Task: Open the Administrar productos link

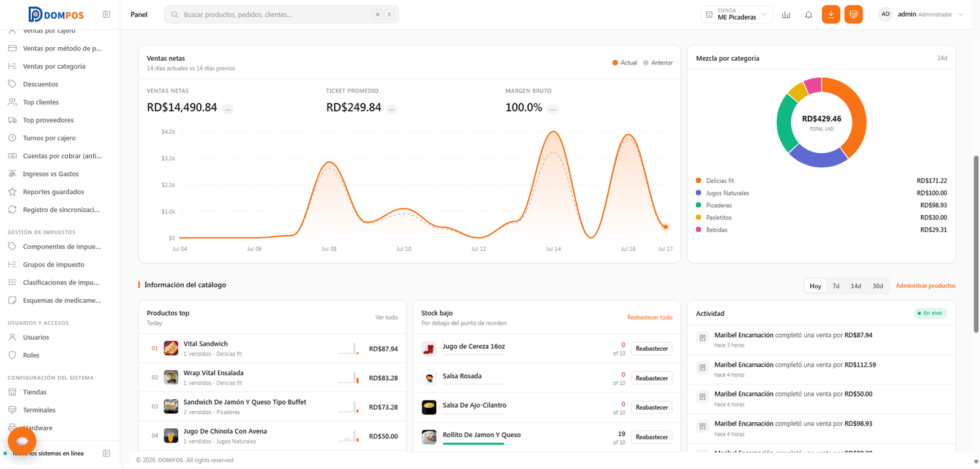Action: coord(925,286)
